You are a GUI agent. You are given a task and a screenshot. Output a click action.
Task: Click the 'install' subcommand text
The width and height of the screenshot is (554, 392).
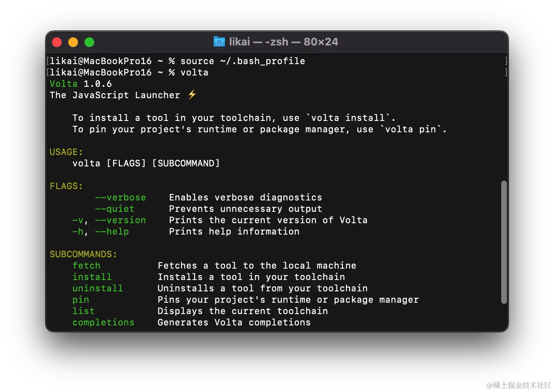[92, 277]
